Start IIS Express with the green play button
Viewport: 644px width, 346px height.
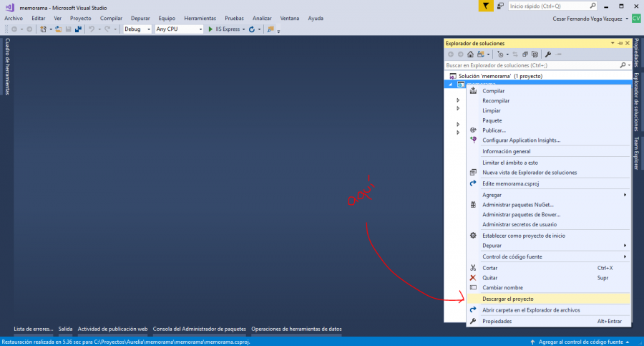click(210, 29)
